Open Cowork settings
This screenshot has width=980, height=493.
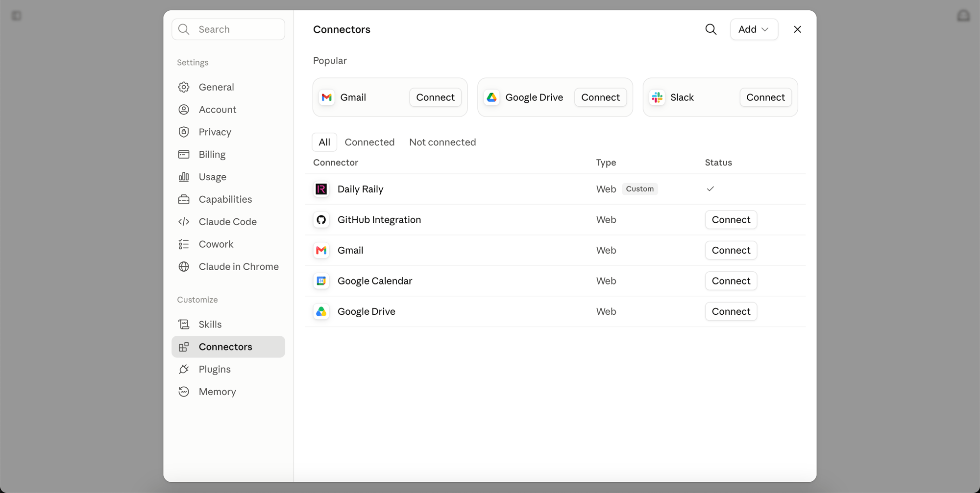[x=228, y=244]
